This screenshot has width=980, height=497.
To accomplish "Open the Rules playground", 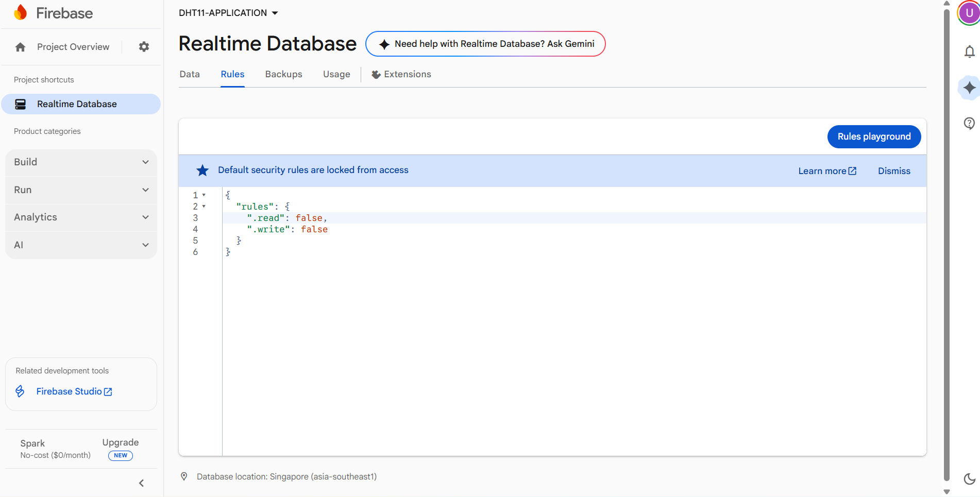I will pos(874,136).
